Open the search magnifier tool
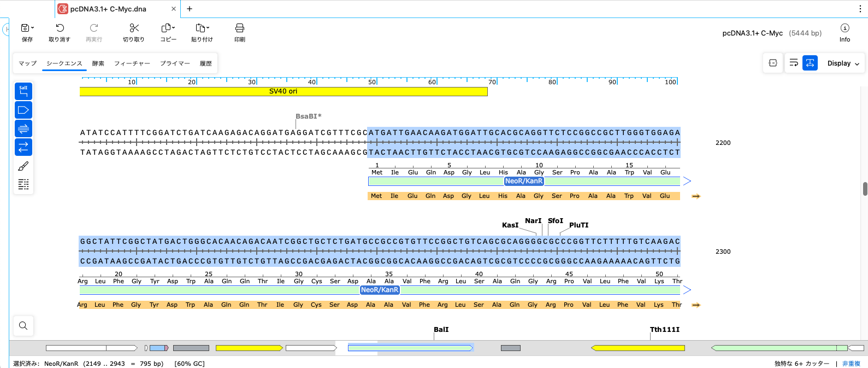868x368 pixels. [23, 326]
